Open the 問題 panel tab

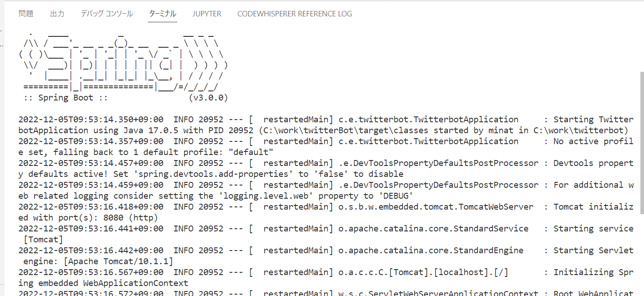click(x=26, y=14)
